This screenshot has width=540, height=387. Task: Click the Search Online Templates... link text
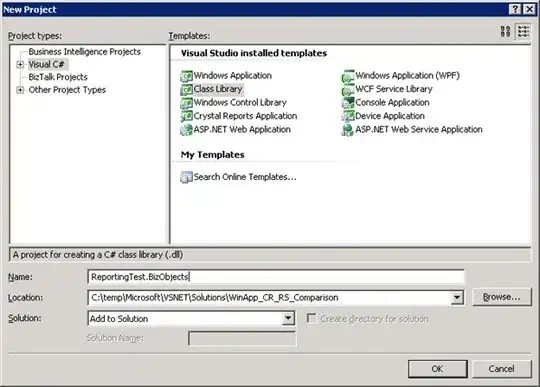click(245, 177)
